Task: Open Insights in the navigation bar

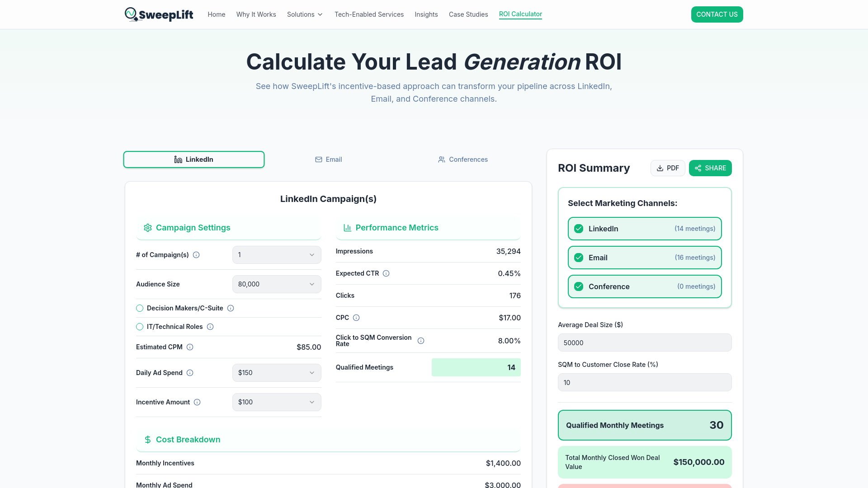Action: tap(426, 14)
